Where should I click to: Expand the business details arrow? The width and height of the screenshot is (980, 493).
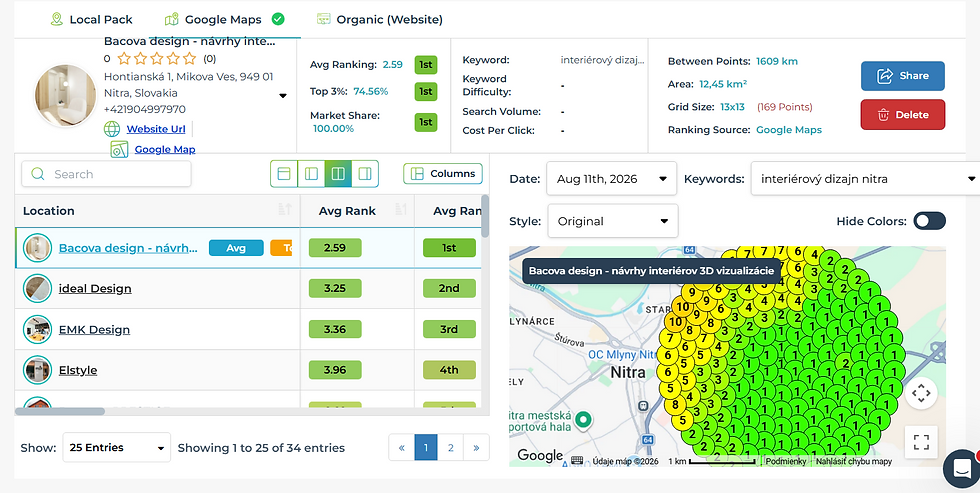tap(282, 96)
